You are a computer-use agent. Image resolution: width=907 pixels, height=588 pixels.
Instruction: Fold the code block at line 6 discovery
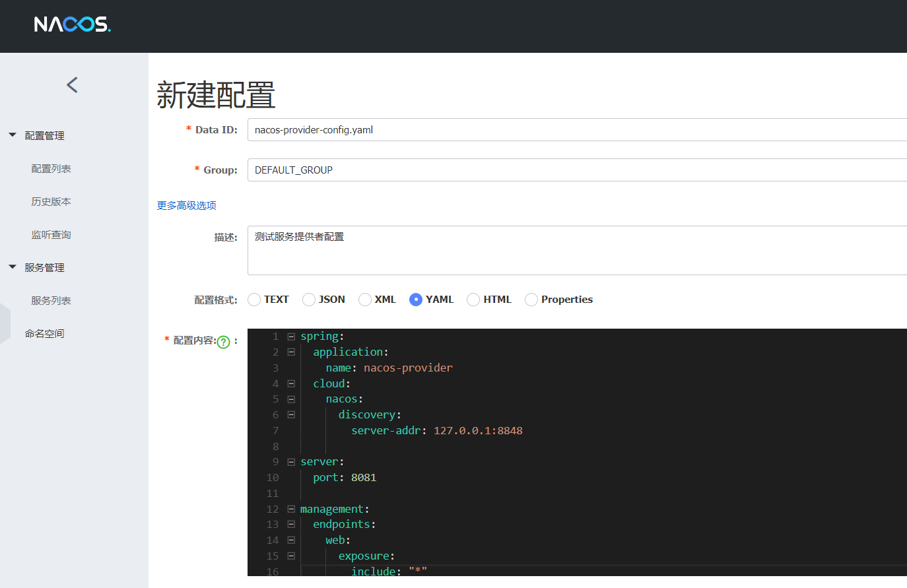pos(291,414)
